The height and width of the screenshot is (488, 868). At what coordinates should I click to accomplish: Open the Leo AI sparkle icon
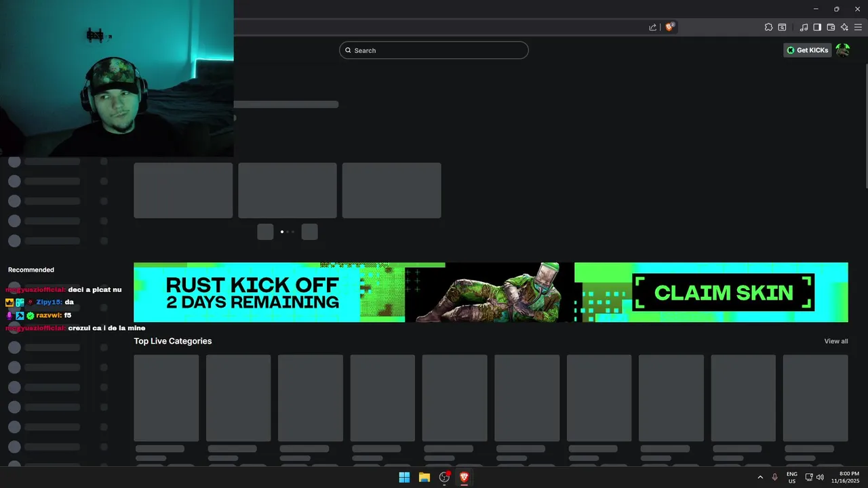(x=844, y=27)
